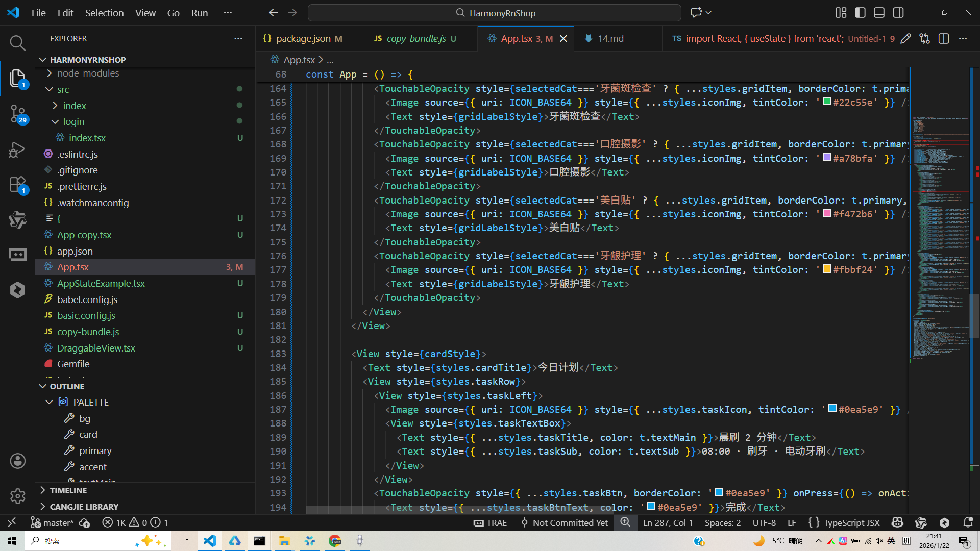Open the Manage settings gear icon
The image size is (980, 551).
click(x=17, y=496)
